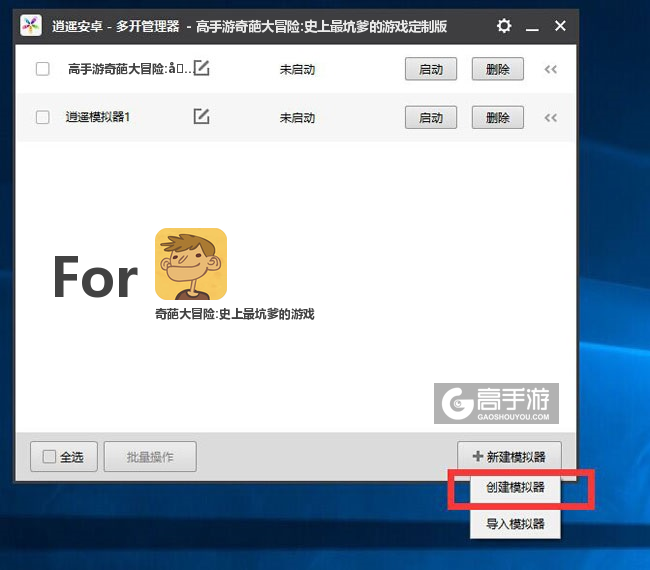The image size is (650, 570).
Task: Select the 逍遥模拟器1 name text
Action: (98, 117)
